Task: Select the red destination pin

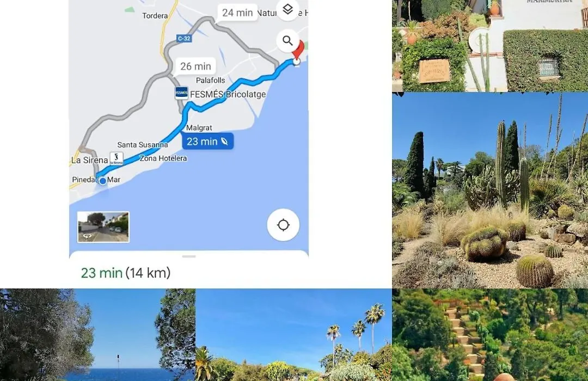Action: (298, 52)
